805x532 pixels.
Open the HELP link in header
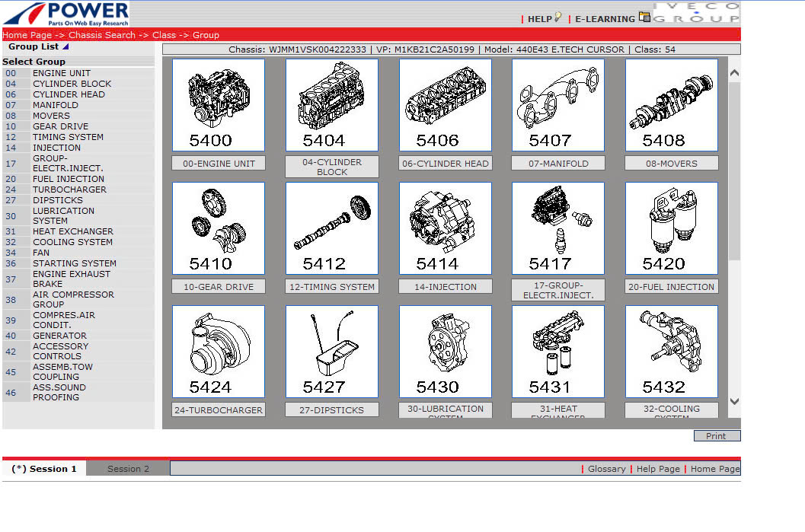point(539,19)
